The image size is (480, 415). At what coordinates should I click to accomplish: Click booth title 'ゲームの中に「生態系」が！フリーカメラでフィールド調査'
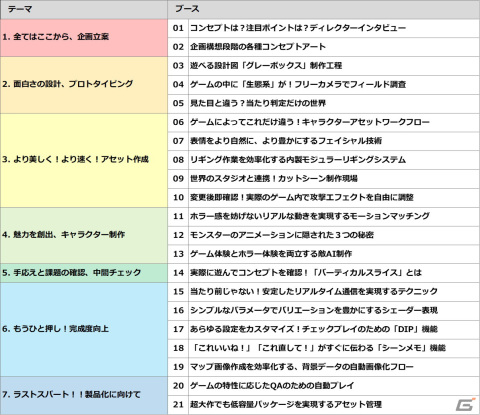coord(298,84)
